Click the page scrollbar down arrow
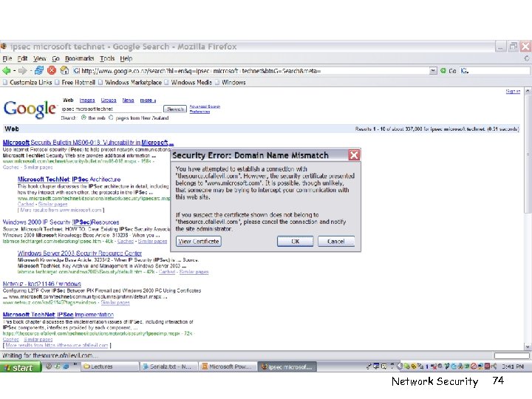The image size is (532, 399). point(528,347)
